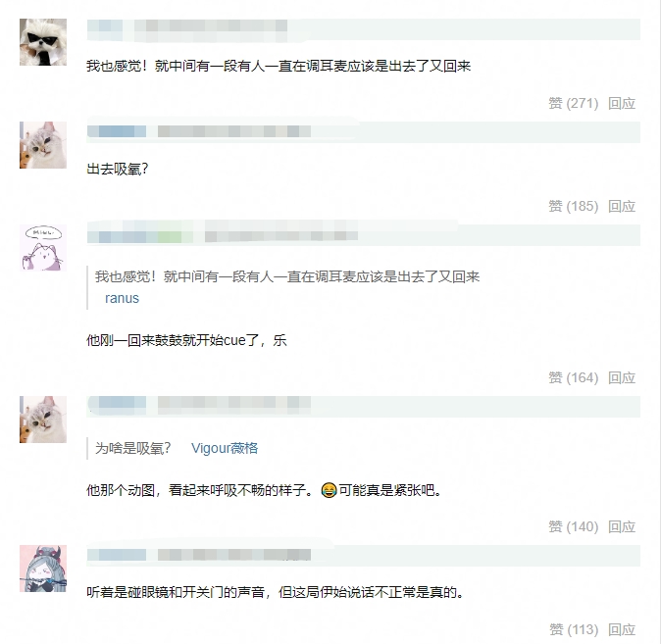Like the comment with 113 likes
Viewport: 661px width, 644px height.
point(574,629)
